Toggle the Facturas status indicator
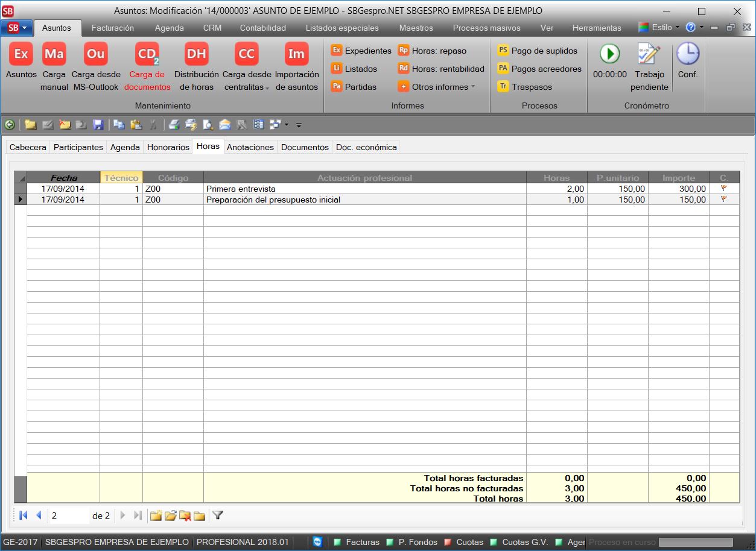 click(338, 542)
